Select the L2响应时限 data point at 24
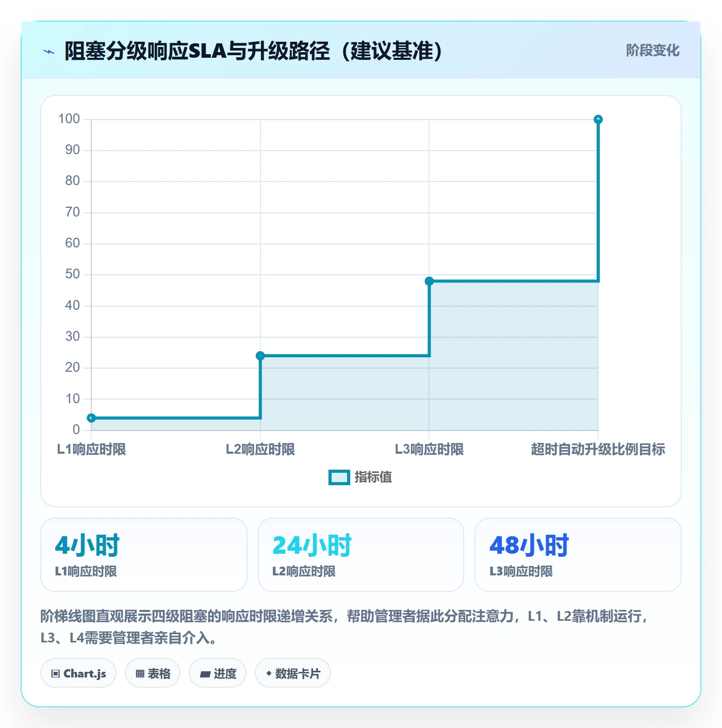This screenshot has height=728, width=722. tap(260, 356)
